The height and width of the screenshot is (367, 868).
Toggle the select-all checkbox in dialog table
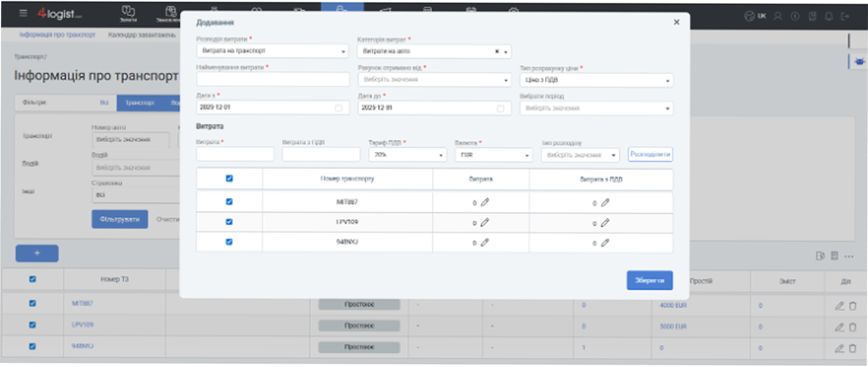(229, 178)
